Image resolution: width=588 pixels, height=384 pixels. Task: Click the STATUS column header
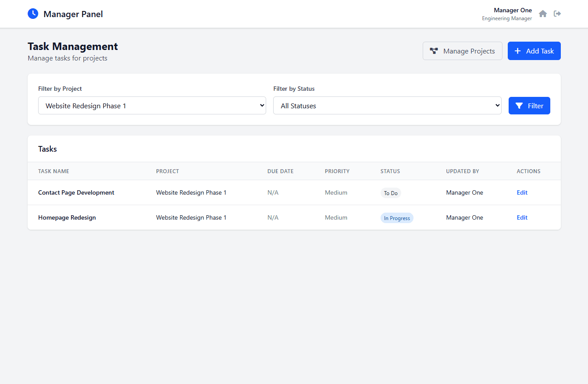(390, 171)
